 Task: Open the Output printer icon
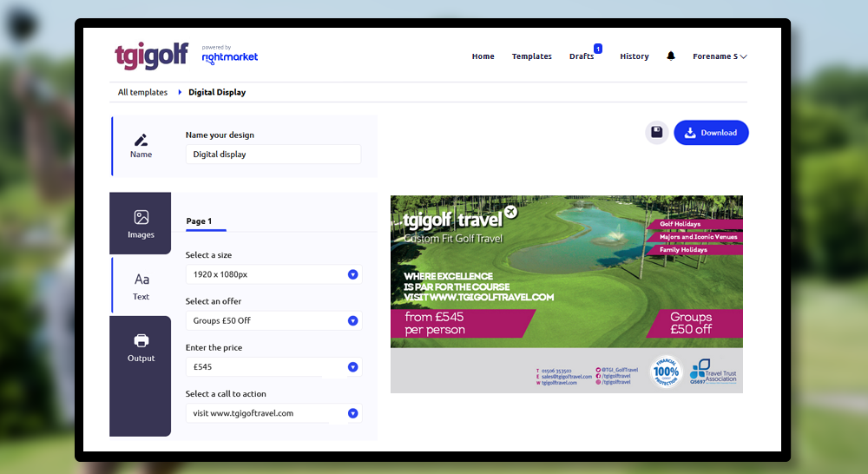pos(141,340)
